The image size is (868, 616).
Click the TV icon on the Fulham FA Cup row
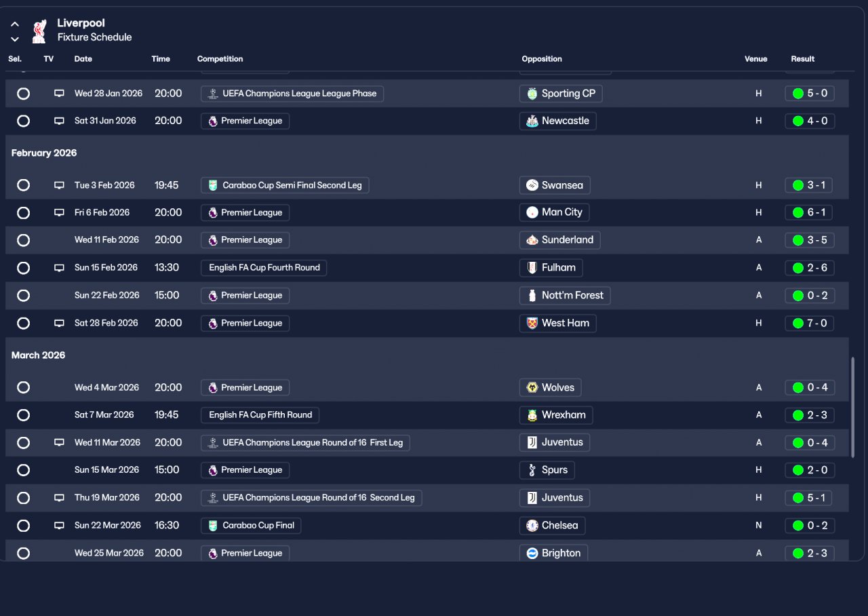click(x=59, y=267)
